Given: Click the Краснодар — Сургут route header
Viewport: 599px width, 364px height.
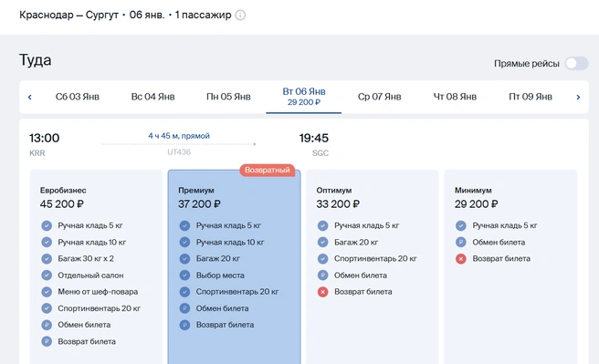Looking at the screenshot, I should coord(68,16).
